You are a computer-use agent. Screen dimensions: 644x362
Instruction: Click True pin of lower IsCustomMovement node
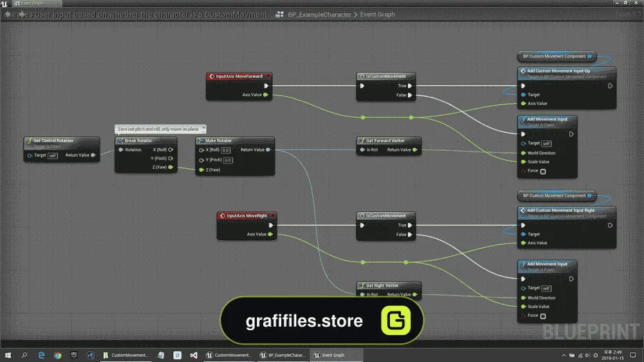coord(409,226)
